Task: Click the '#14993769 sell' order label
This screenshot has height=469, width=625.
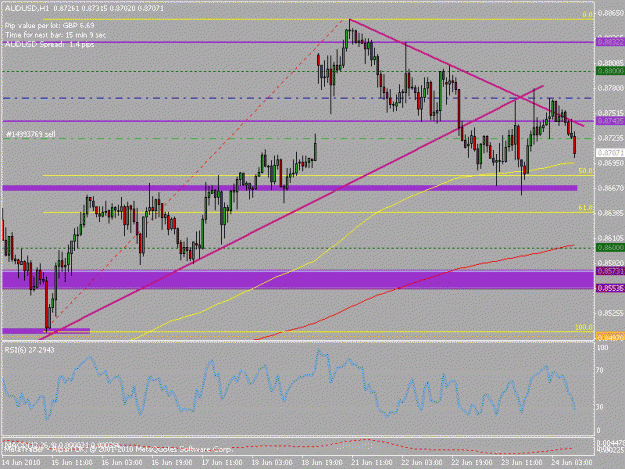Action: (31, 135)
